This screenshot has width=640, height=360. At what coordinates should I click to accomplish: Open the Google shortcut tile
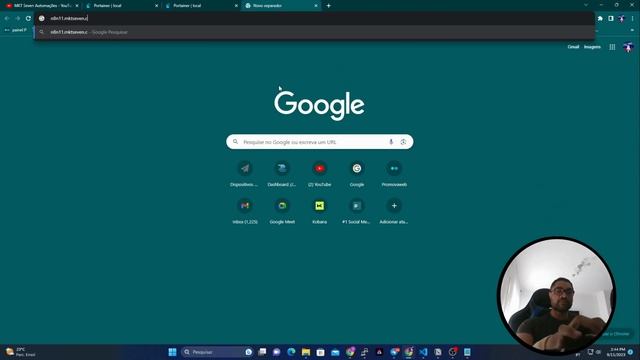click(x=357, y=173)
